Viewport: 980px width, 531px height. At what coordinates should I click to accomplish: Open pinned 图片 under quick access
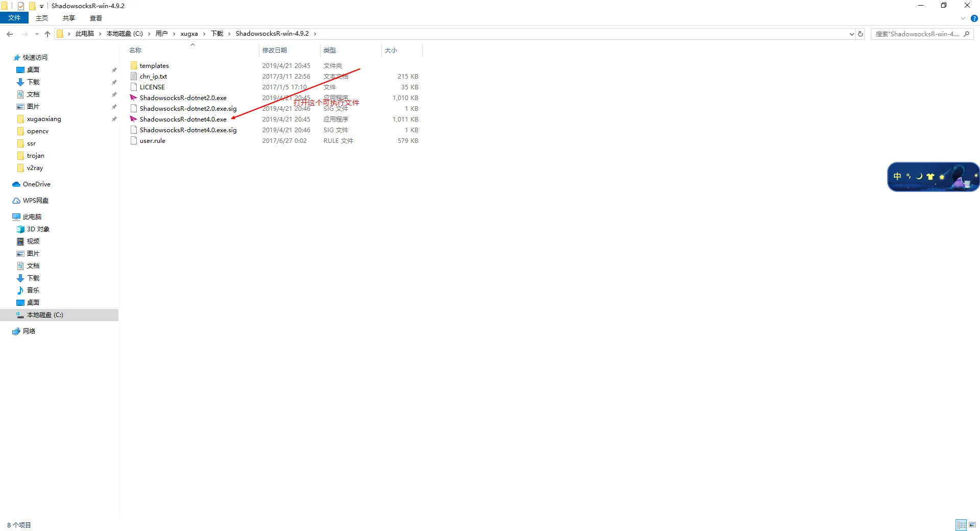(33, 107)
